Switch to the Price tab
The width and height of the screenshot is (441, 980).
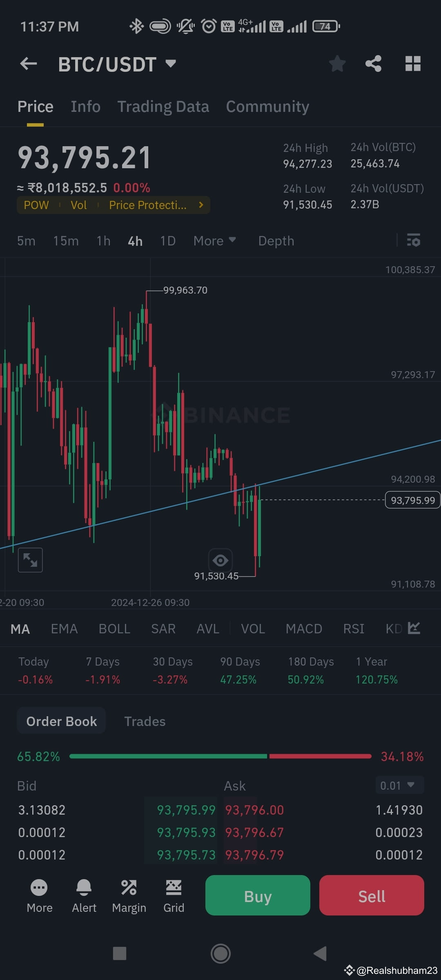point(36,107)
